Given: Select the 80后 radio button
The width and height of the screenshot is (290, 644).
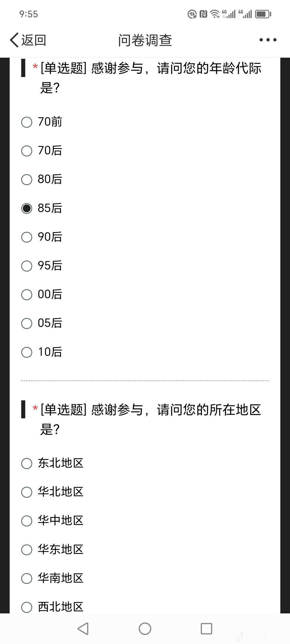Looking at the screenshot, I should coord(42,179).
